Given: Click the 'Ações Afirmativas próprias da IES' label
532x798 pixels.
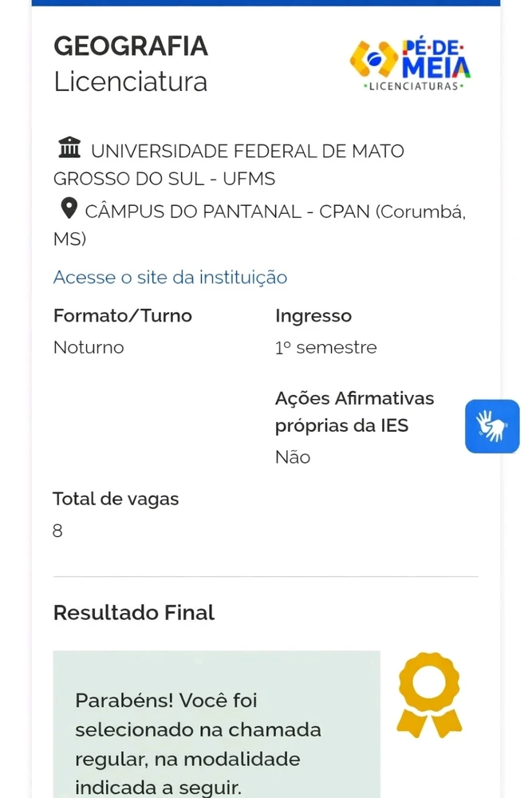Looking at the screenshot, I should (x=354, y=412).
